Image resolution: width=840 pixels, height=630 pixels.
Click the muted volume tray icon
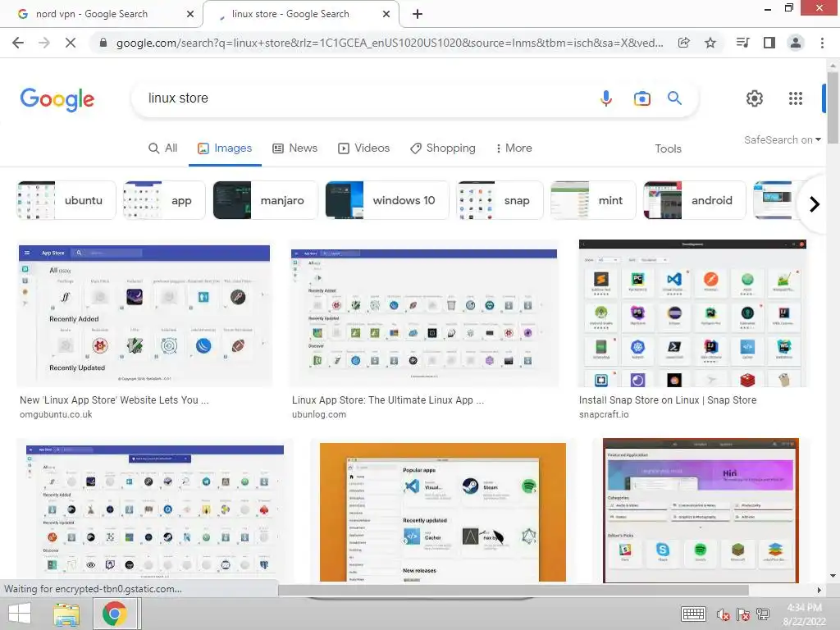pyautogui.click(x=724, y=614)
